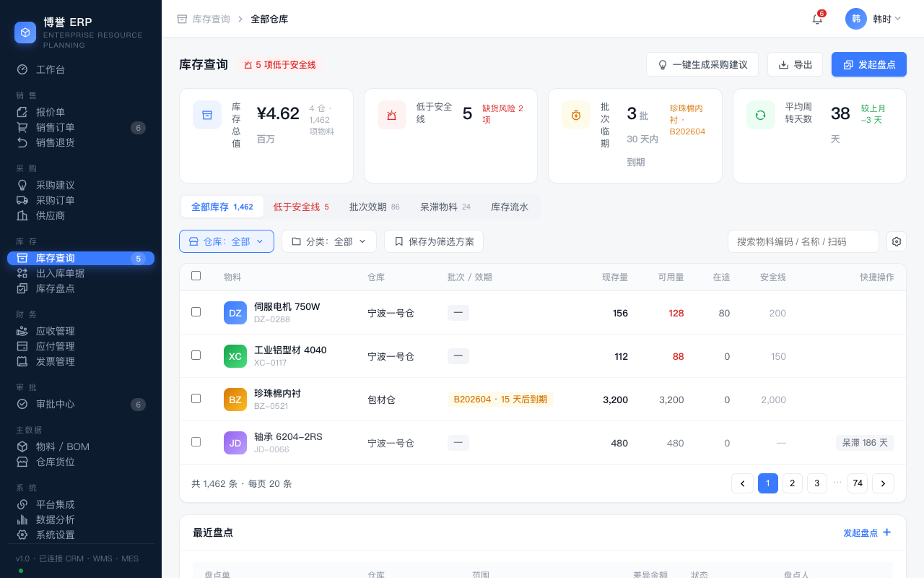Jump to page 74 in pagination
Viewport: 924px width, 578px height.
point(858,483)
